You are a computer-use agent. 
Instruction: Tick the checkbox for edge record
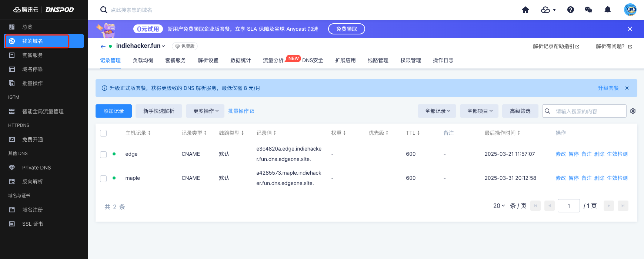point(103,154)
